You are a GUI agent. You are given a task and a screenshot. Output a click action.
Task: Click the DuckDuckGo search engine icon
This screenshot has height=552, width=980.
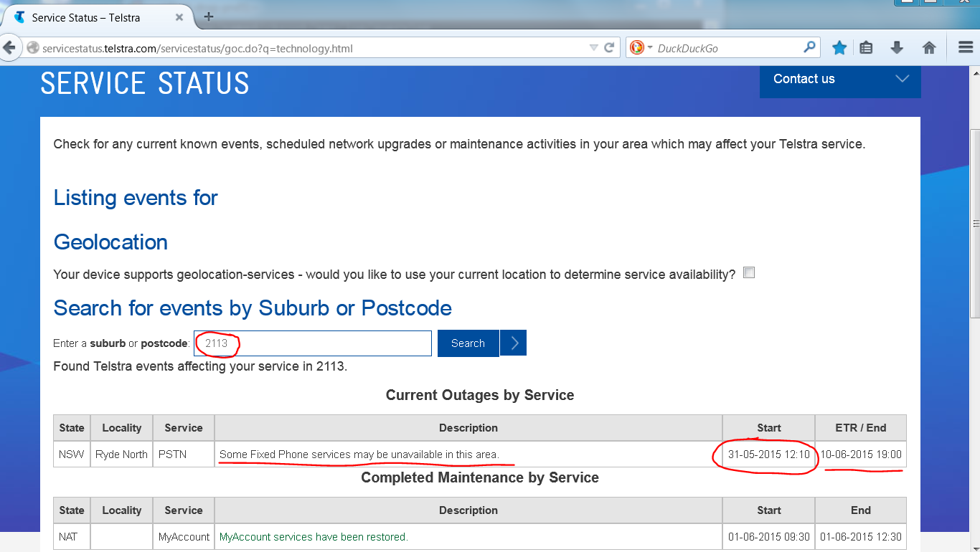point(636,48)
